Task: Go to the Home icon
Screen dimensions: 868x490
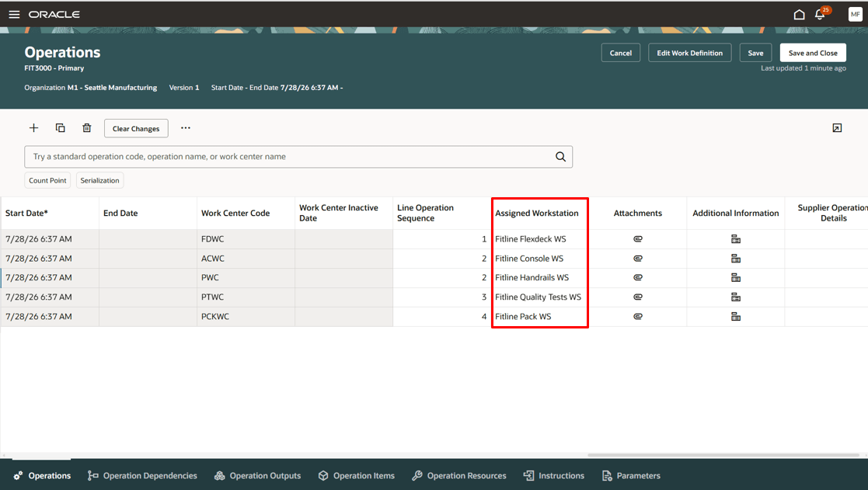Action: [799, 15]
